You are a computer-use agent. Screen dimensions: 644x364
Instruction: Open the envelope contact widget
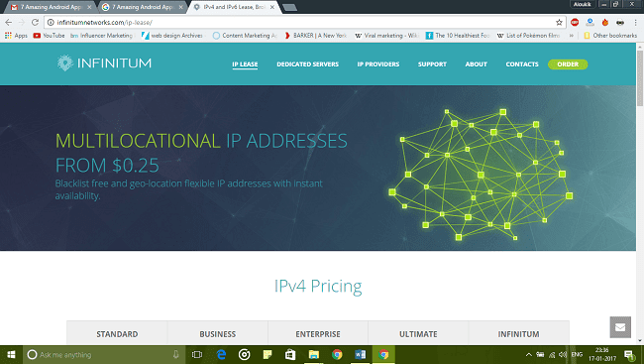pyautogui.click(x=620, y=327)
